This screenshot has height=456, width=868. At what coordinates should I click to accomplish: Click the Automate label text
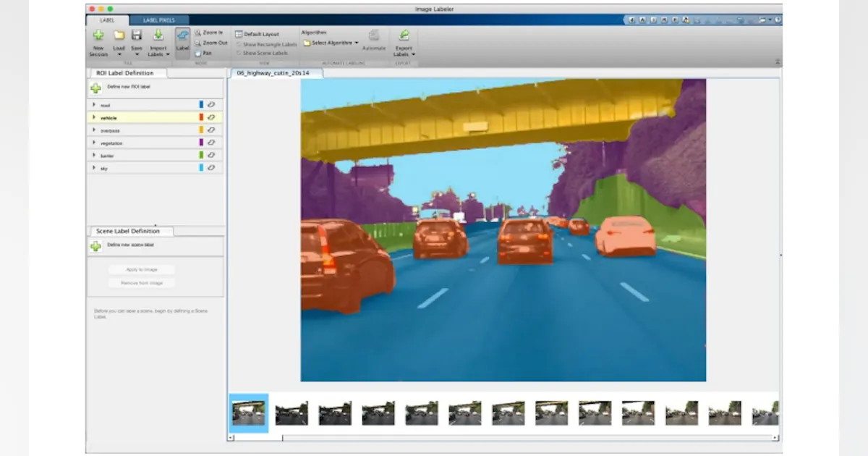[x=374, y=48]
